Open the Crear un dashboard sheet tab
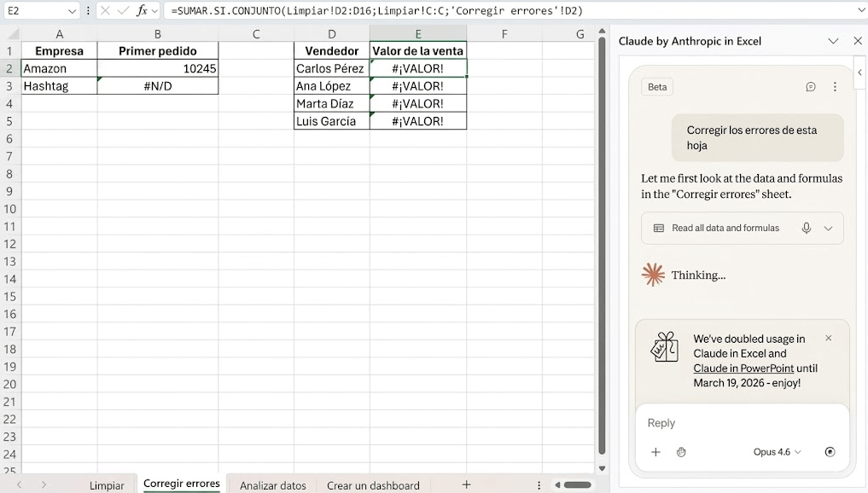 coord(373,485)
